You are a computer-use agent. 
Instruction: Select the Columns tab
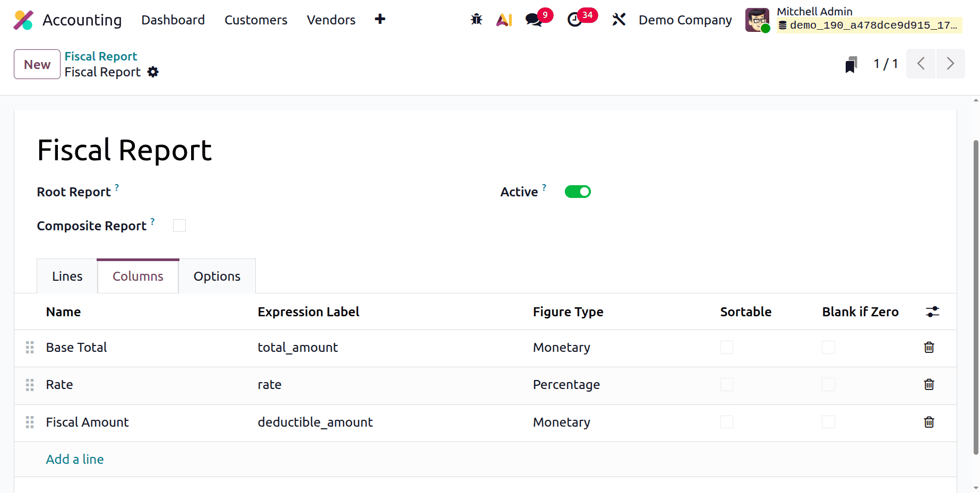click(138, 276)
